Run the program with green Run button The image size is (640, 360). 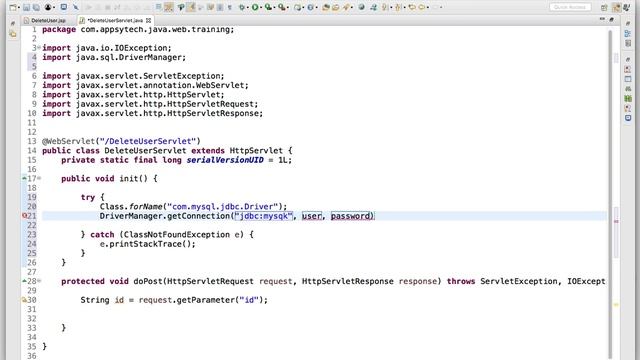point(255,7)
